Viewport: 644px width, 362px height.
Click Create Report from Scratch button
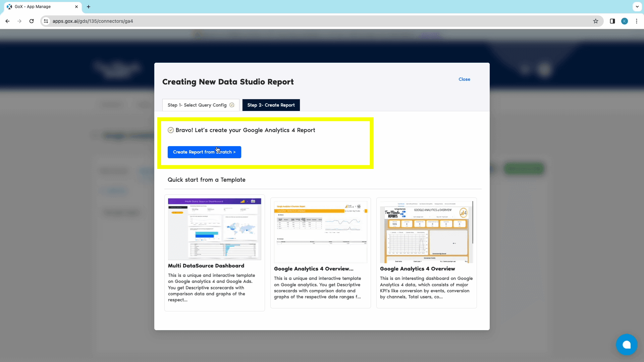(x=204, y=152)
